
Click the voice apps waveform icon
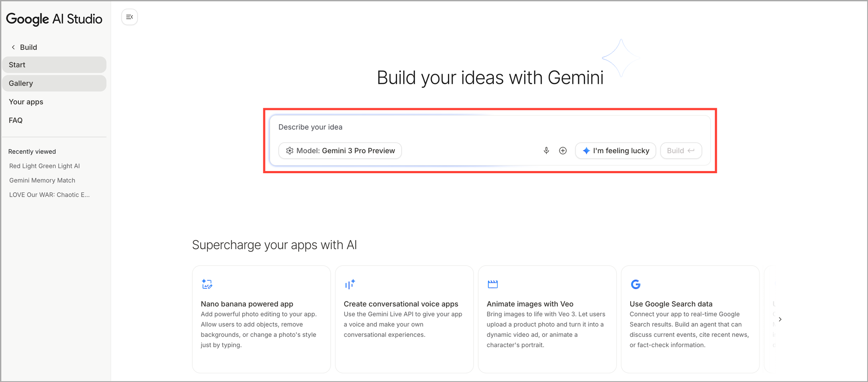(350, 284)
